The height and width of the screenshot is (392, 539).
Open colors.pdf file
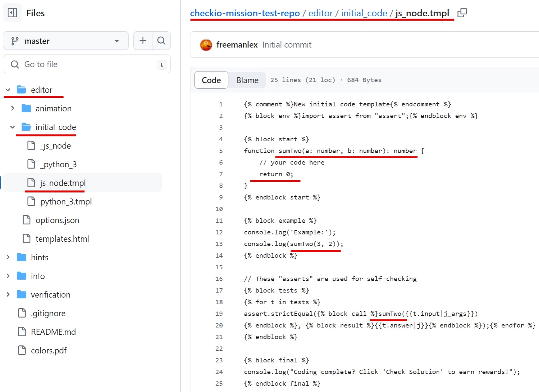(x=49, y=350)
